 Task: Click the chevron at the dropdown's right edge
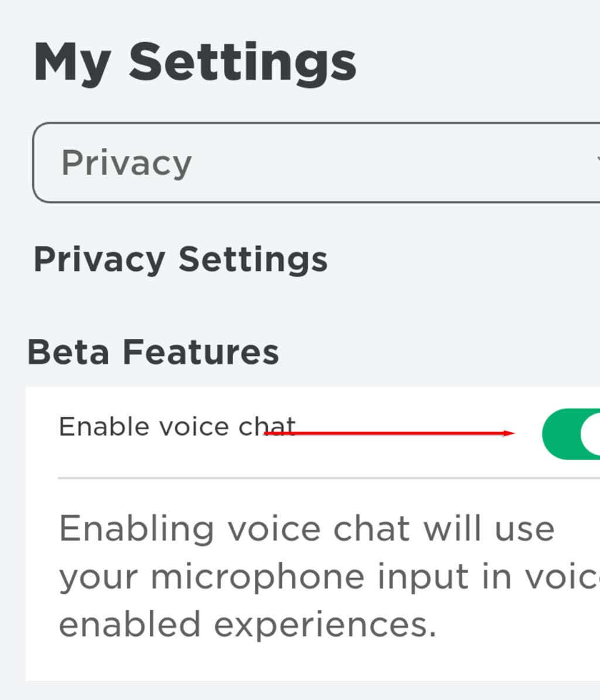pos(596,159)
